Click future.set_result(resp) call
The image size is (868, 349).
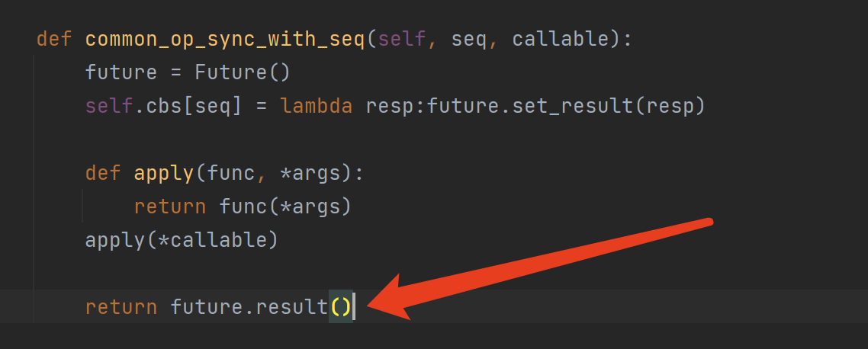566,106
